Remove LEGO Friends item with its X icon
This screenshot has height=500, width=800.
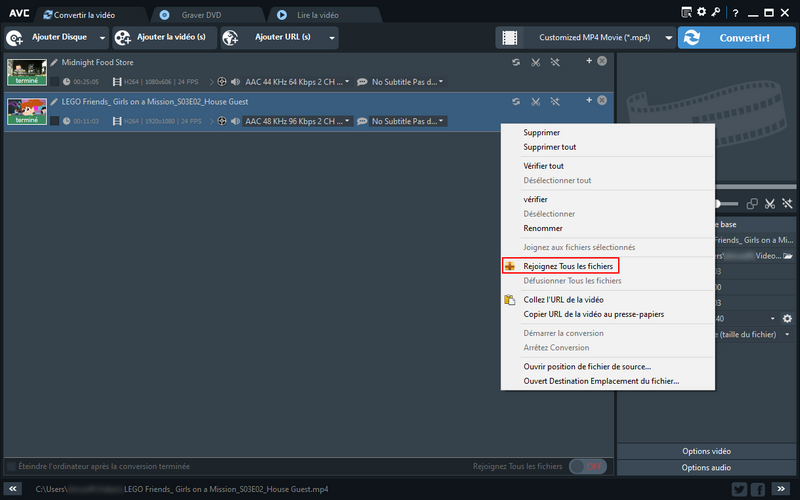tap(602, 100)
